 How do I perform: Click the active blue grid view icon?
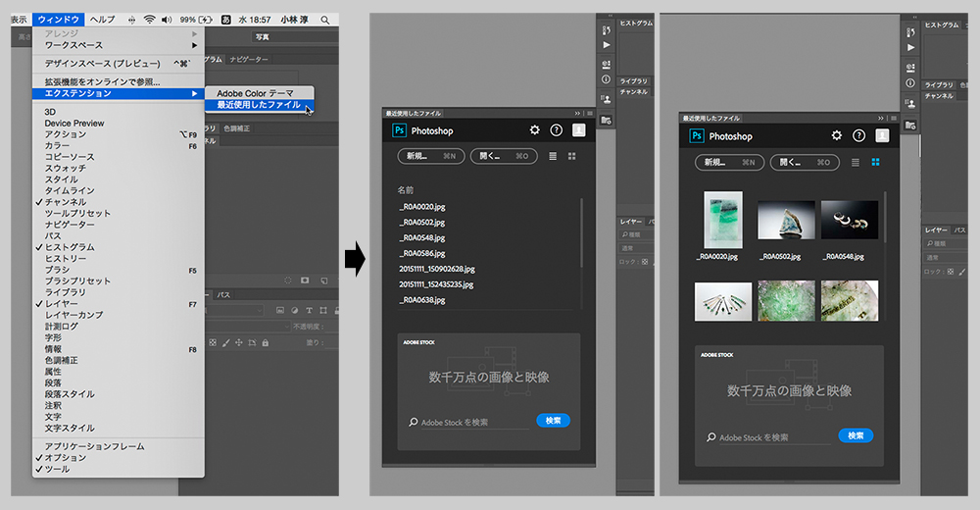coord(875,162)
